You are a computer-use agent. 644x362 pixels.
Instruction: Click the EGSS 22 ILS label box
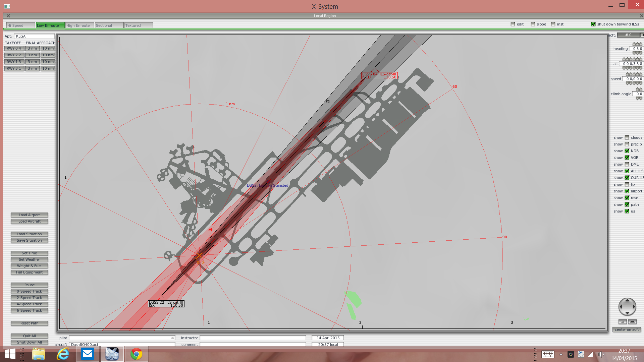[166, 304]
